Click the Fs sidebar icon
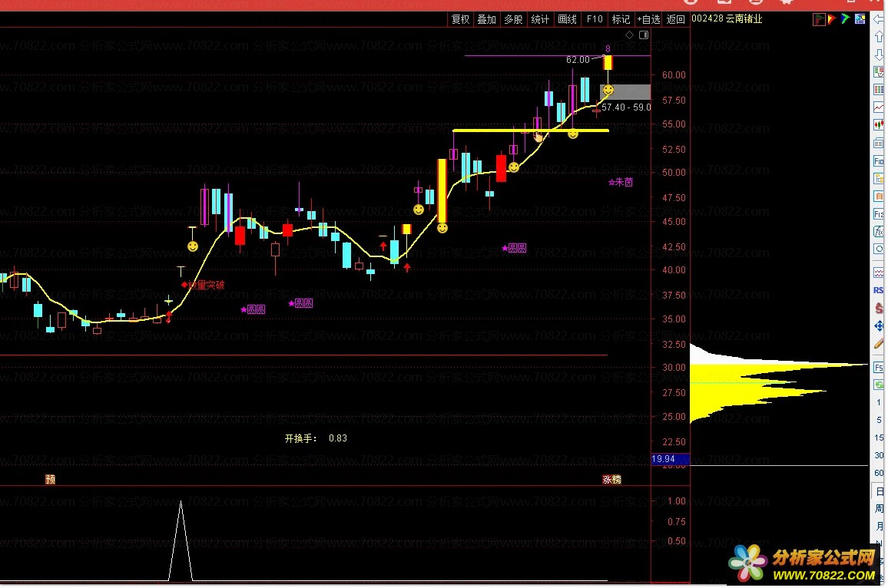Screen dimensions: 888x588 point(879,367)
